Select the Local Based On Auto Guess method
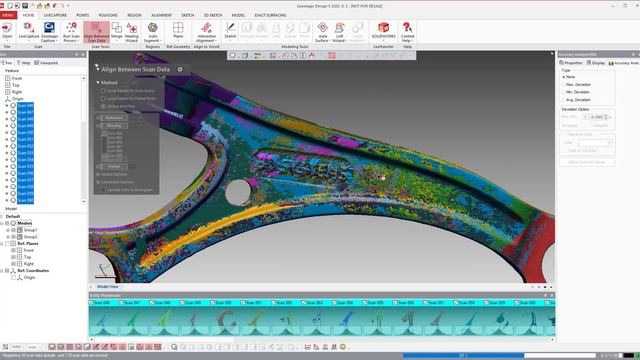The width and height of the screenshot is (640, 360). [x=103, y=91]
